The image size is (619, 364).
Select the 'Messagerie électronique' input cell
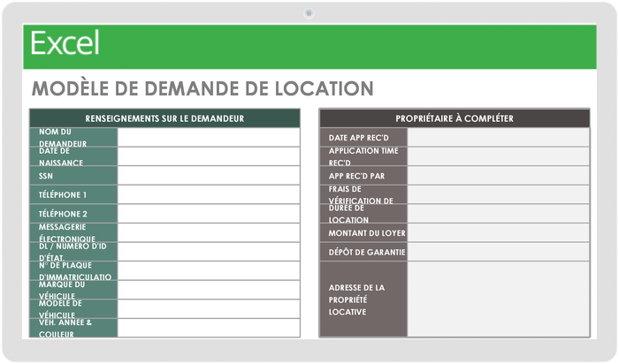209,232
